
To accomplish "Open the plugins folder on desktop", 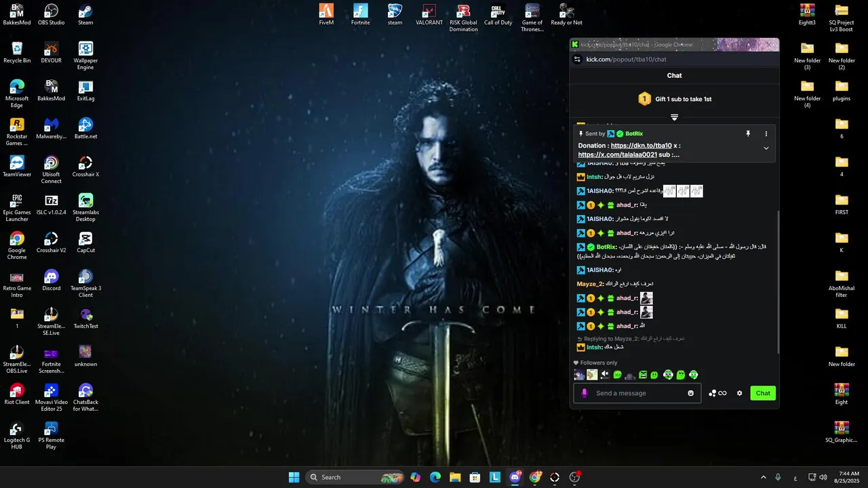I will point(842,91).
